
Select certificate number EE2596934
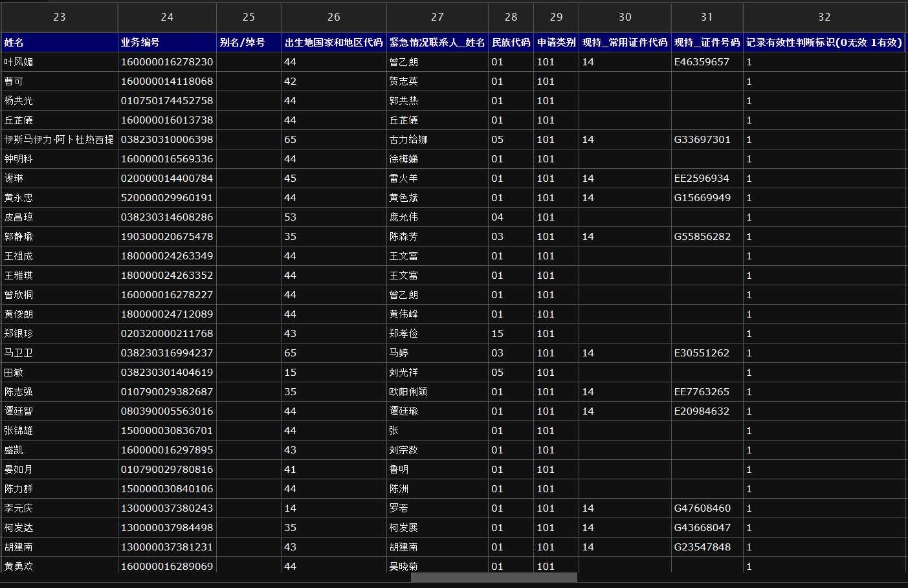pyautogui.click(x=707, y=179)
